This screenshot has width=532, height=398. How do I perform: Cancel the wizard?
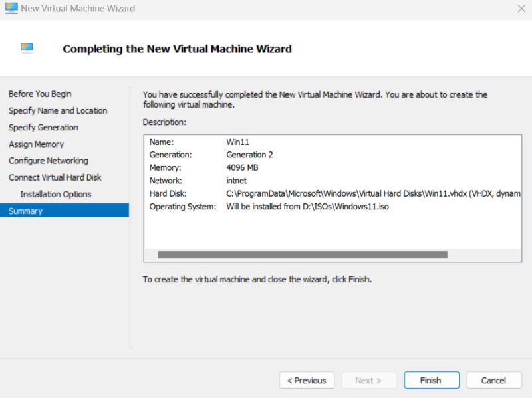(x=494, y=380)
